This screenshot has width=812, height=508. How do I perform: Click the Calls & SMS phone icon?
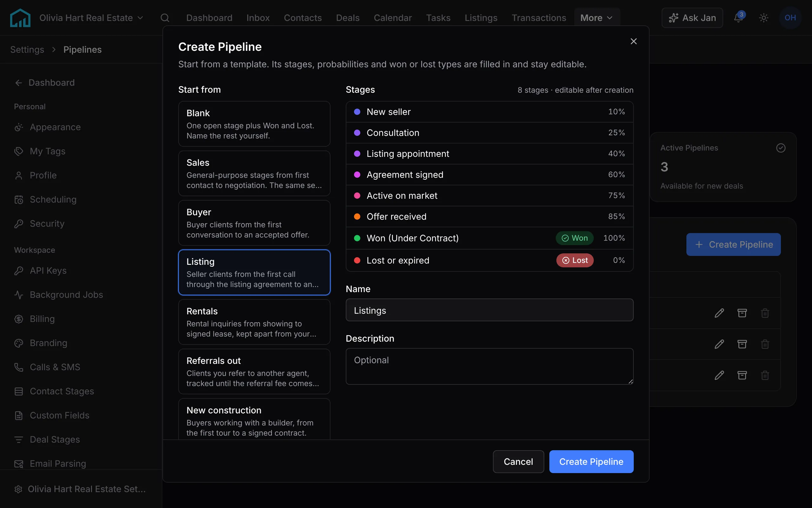[x=19, y=367]
